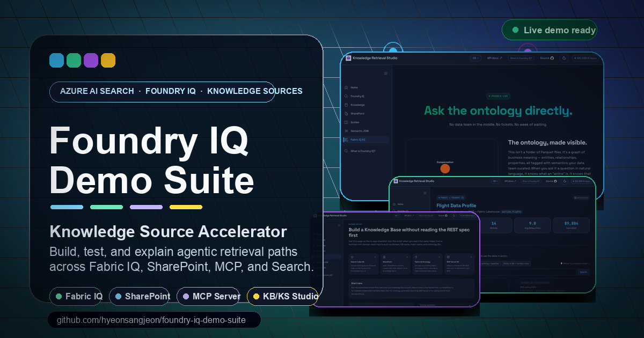Open the github.com/hyeonsangjeon/foundry-iq-demo-suite link
Screen dimensions: 644x338
click(155, 320)
